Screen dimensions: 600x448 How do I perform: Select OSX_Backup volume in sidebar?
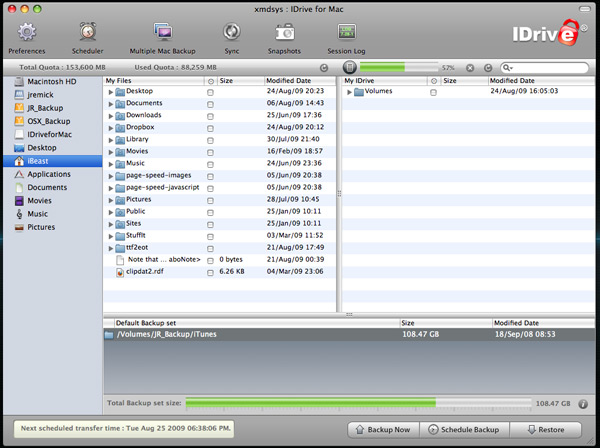(x=52, y=121)
